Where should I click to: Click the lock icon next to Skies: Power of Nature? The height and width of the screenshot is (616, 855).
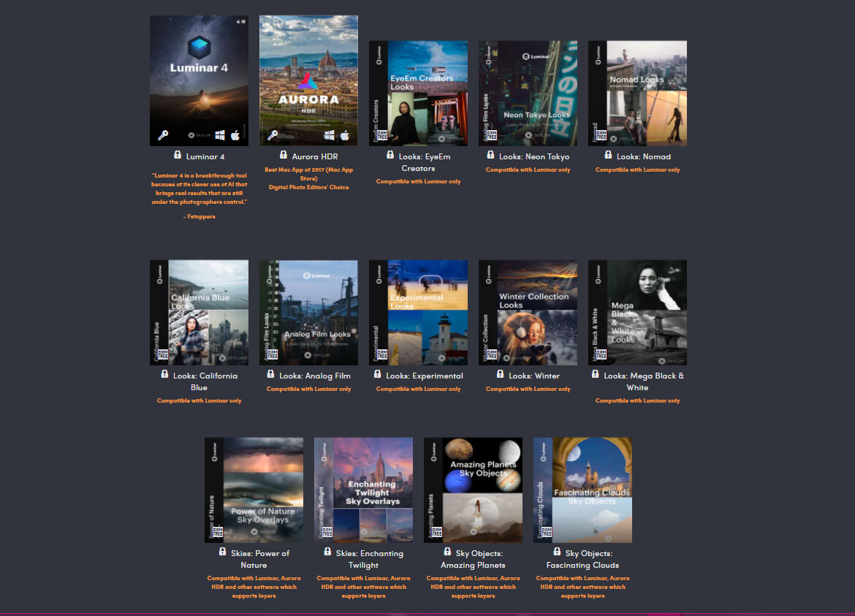(222, 552)
